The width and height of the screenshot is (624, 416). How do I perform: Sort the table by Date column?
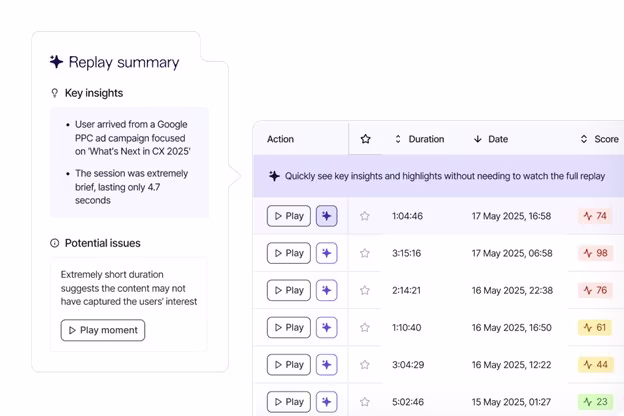491,139
